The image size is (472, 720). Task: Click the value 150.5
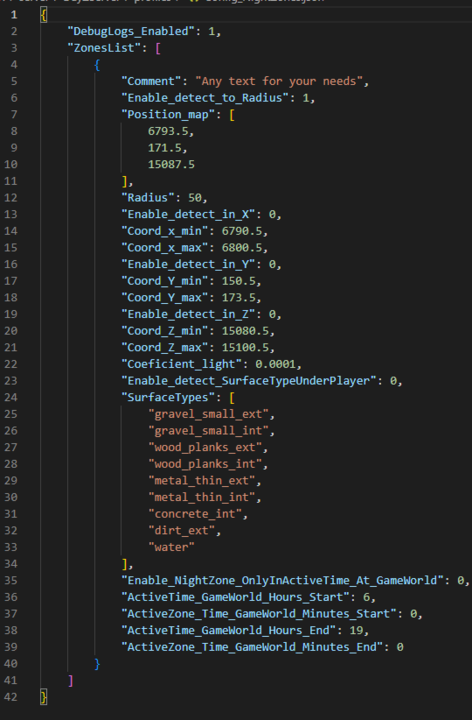point(239,281)
